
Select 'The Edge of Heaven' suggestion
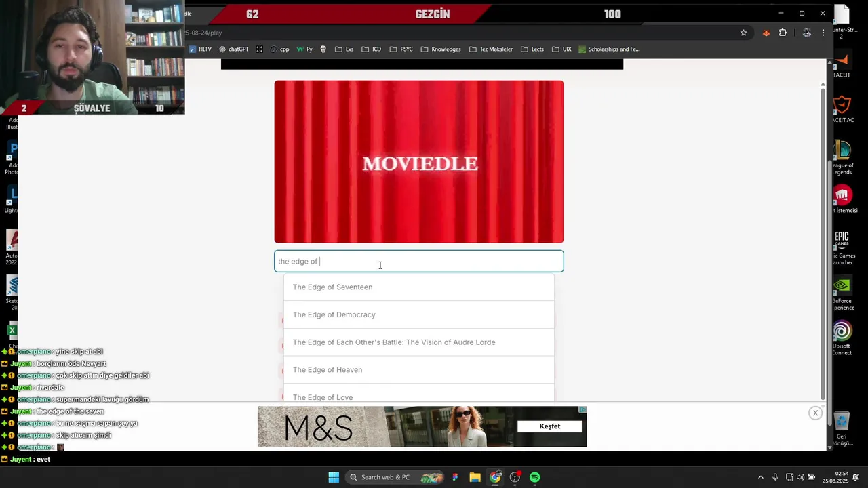(418, 369)
